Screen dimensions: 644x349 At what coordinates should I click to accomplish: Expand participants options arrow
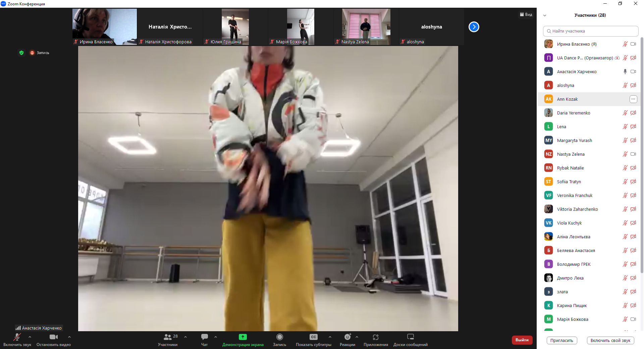(x=185, y=337)
